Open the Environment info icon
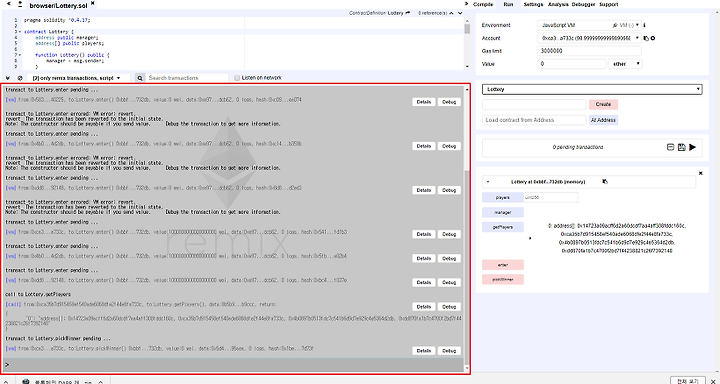The width and height of the screenshot is (720, 384). pos(644,25)
